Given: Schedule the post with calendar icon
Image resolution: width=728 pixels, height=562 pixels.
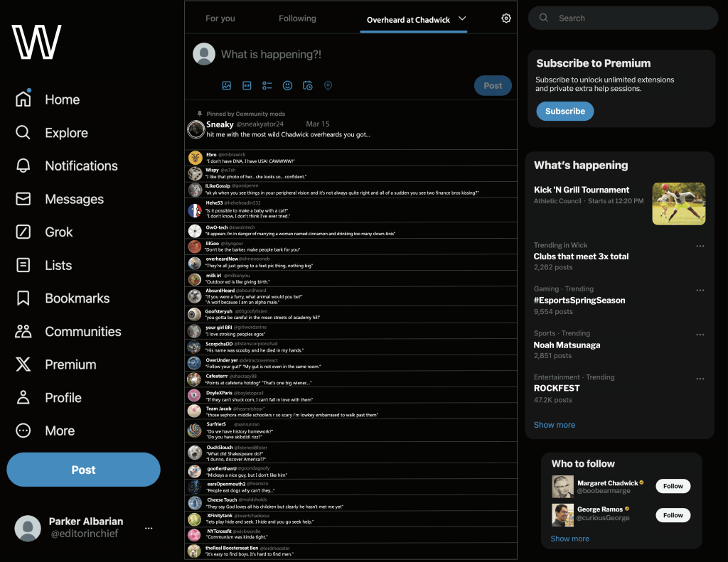Looking at the screenshot, I should pos(308,86).
